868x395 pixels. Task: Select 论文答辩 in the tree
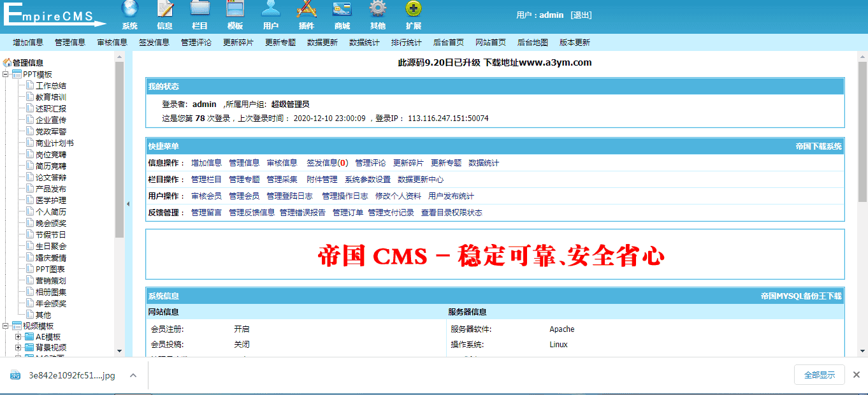coord(51,177)
